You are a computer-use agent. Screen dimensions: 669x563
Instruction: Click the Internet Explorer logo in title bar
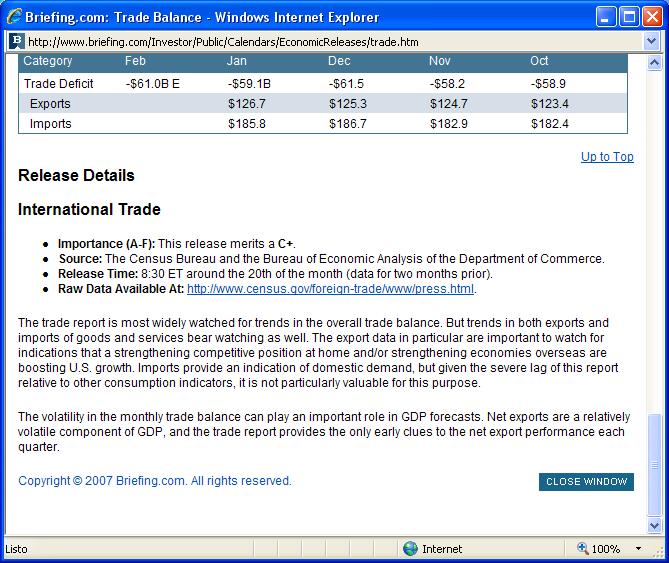14,17
